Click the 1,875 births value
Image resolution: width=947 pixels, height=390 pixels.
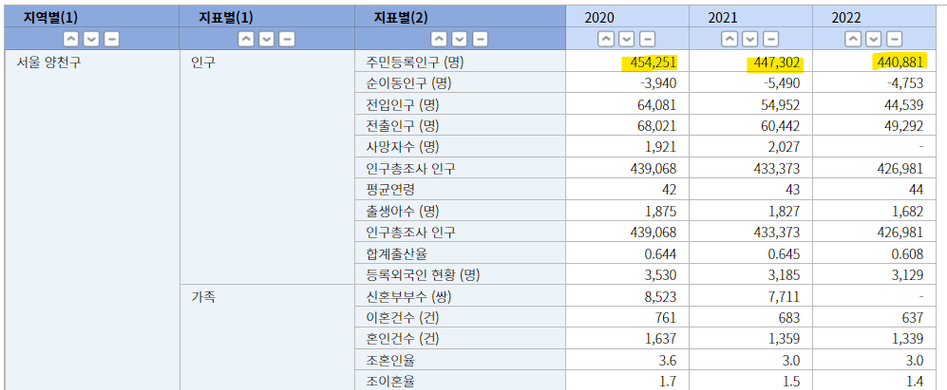pos(662,212)
